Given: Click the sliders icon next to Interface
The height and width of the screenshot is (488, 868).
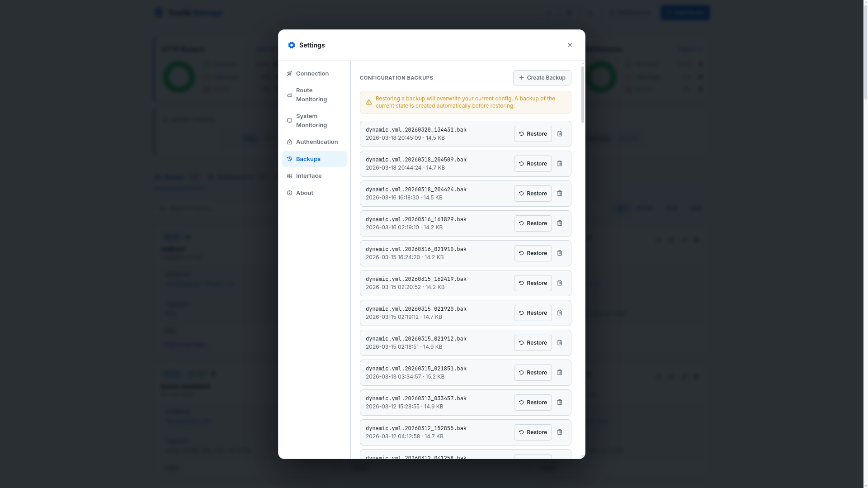Looking at the screenshot, I should click(x=289, y=176).
